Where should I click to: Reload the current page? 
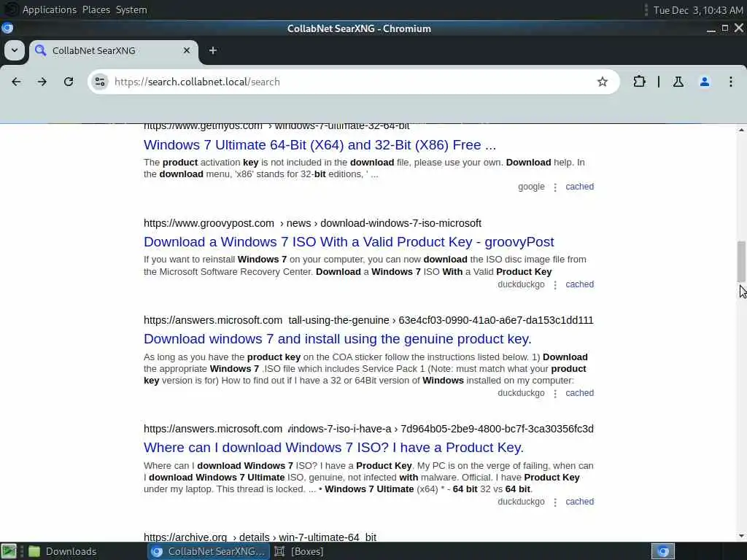[69, 82]
